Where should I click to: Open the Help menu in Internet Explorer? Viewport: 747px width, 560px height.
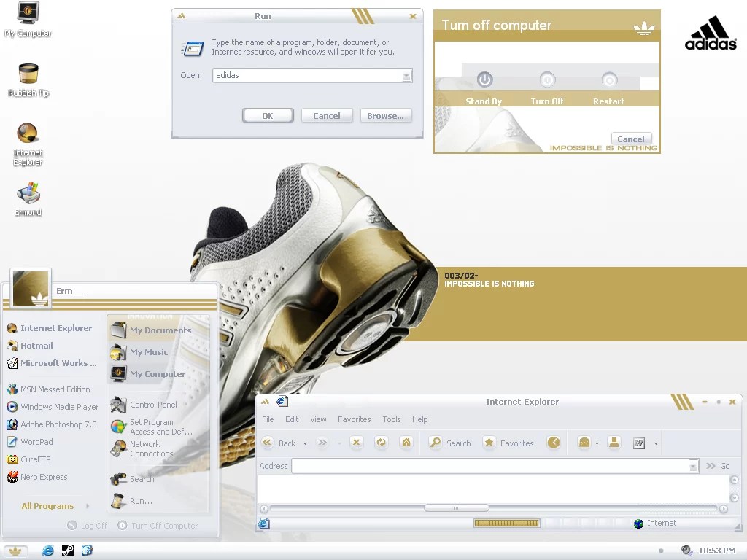point(419,419)
